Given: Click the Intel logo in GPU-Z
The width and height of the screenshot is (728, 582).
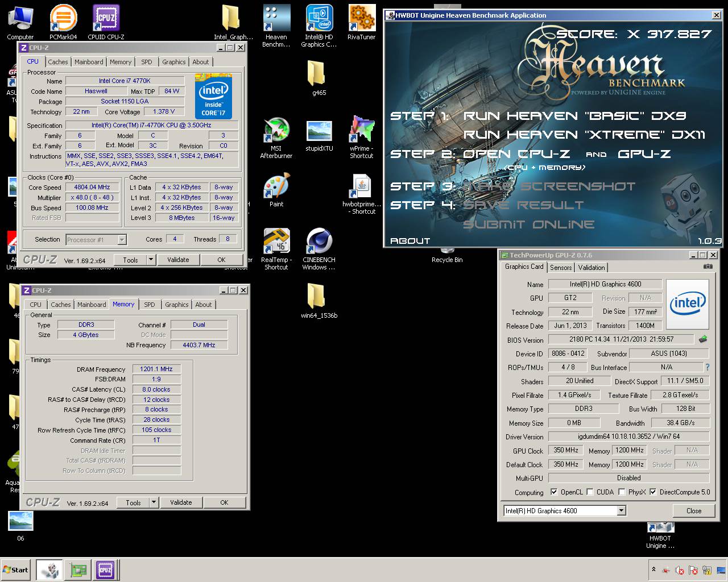Looking at the screenshot, I should [x=688, y=304].
